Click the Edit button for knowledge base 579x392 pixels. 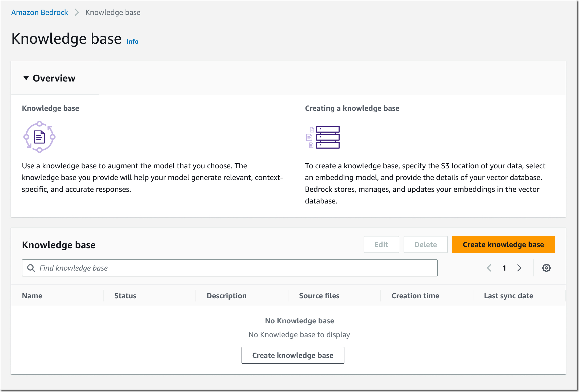pyautogui.click(x=381, y=244)
